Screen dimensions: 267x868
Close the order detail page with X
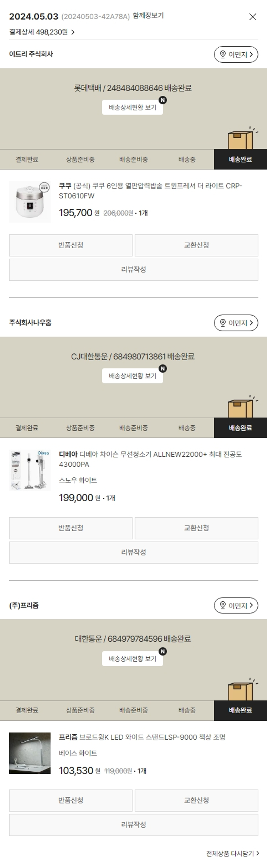[253, 17]
